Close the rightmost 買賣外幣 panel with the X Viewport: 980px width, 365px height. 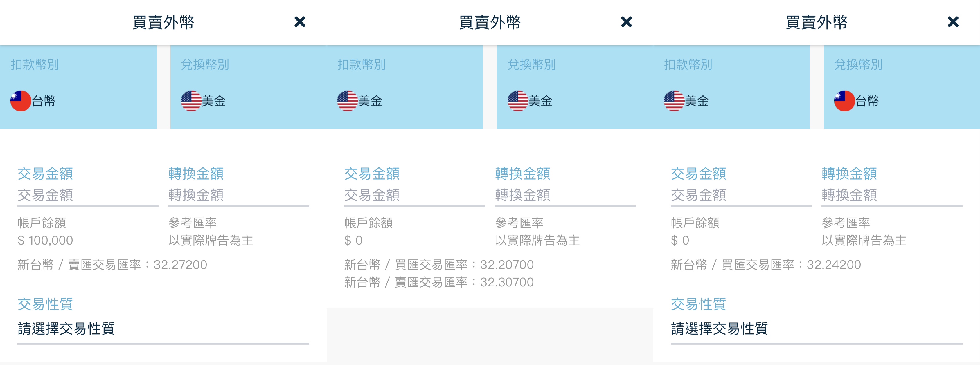[953, 22]
